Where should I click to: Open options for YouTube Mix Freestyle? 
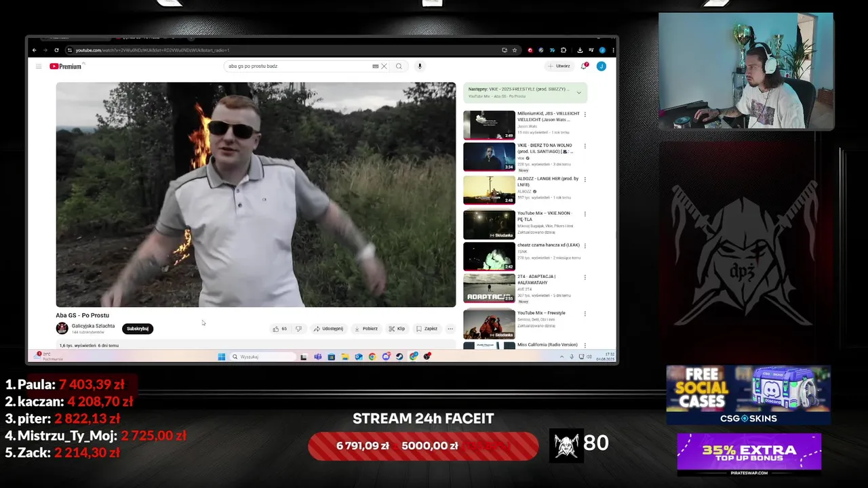(585, 313)
